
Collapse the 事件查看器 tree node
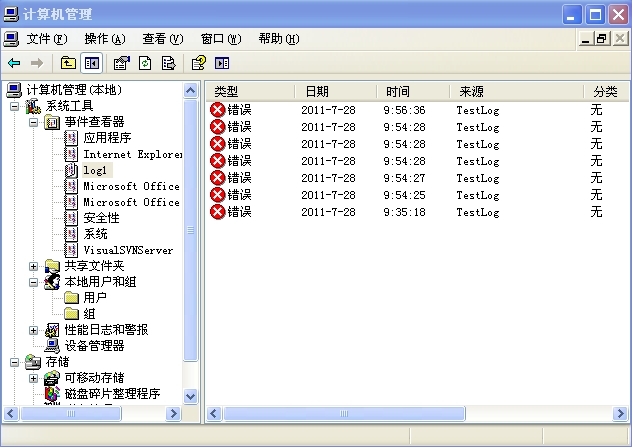coord(33,122)
